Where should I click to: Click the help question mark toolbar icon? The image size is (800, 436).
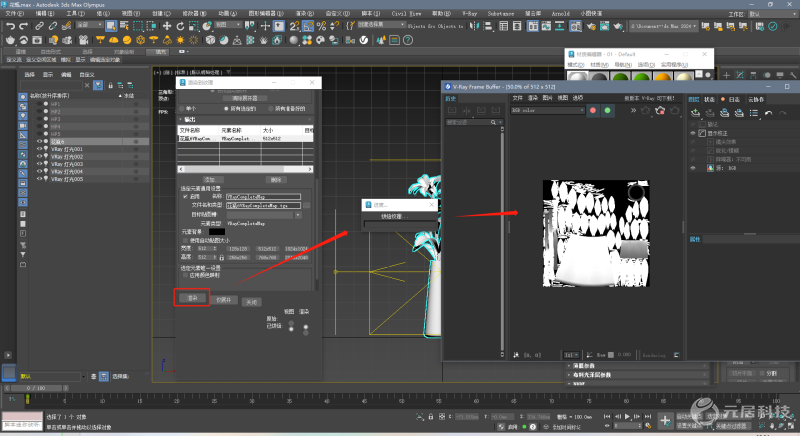(x=408, y=40)
